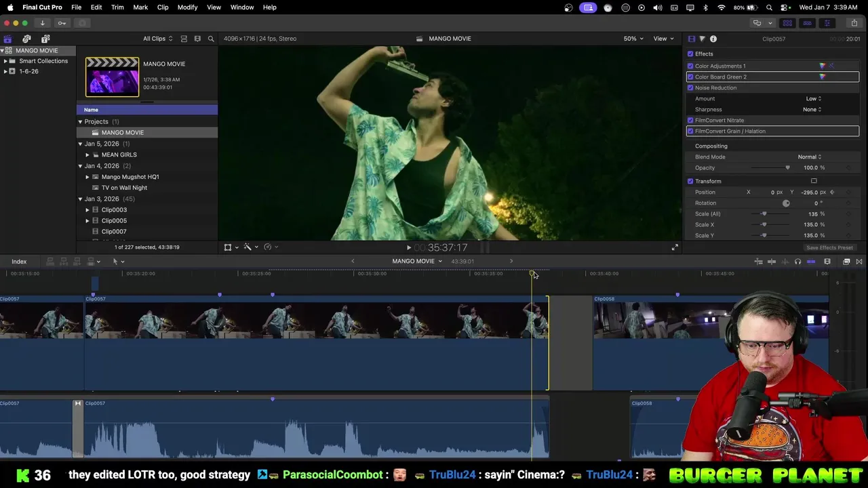Enter full screen viewer mode
This screenshot has width=868, height=488.
point(675,247)
